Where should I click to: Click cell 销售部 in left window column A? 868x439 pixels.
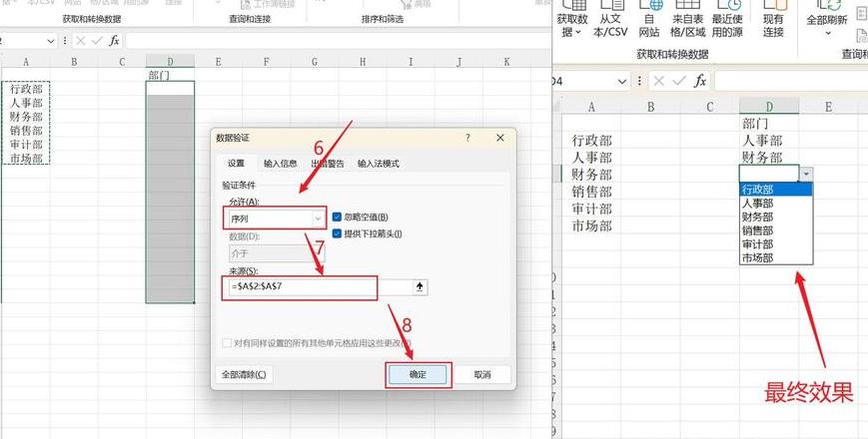(26, 131)
